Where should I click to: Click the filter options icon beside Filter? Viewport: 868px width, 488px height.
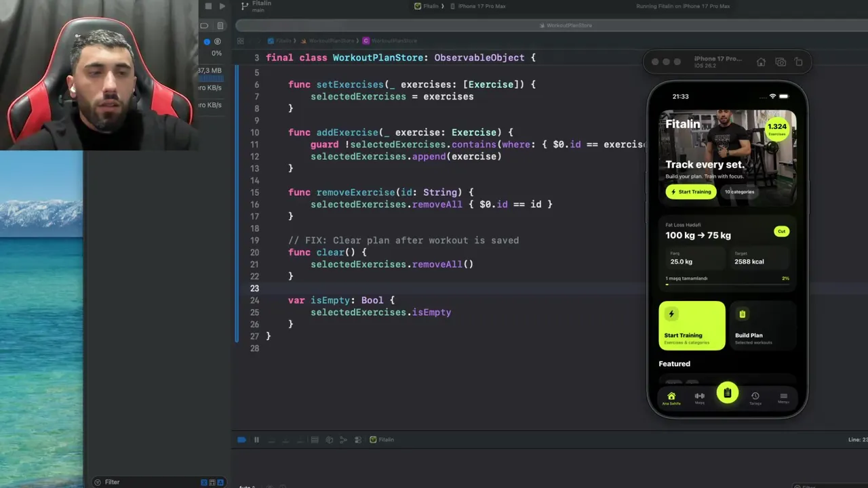click(97, 482)
